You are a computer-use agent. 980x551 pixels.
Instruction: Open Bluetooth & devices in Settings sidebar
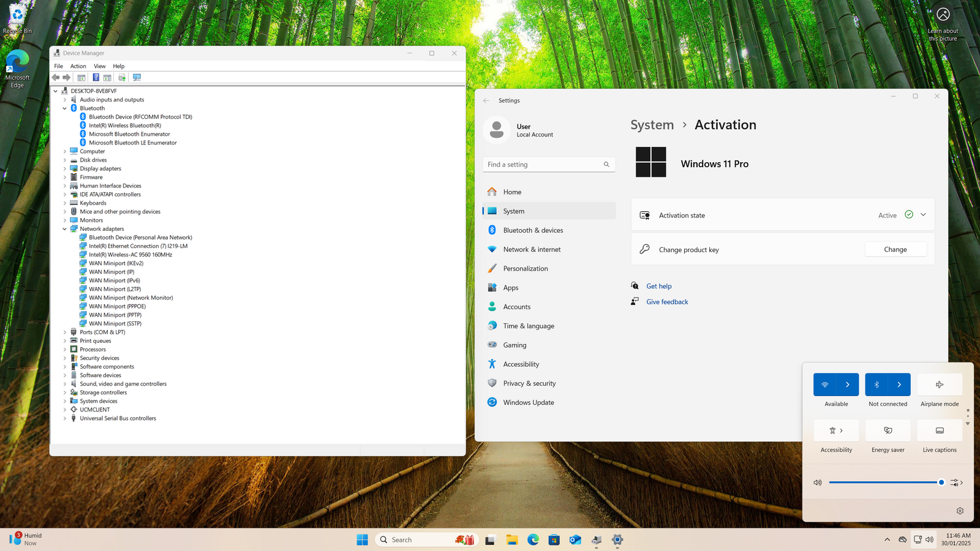(x=549, y=230)
